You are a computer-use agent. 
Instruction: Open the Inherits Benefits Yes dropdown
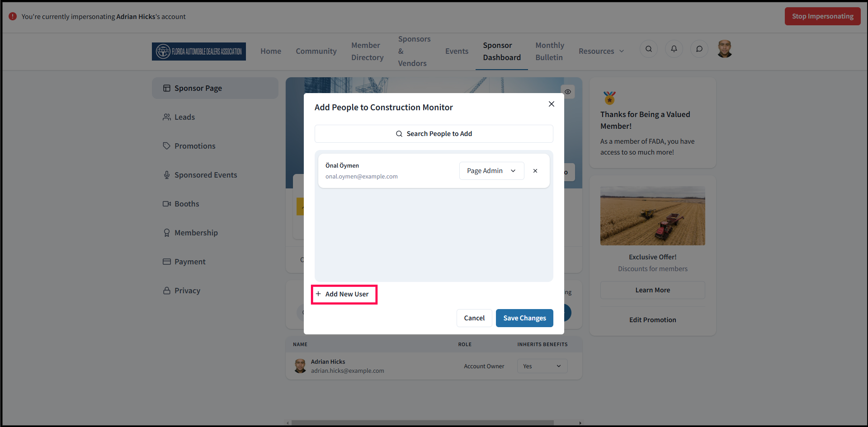pos(542,366)
